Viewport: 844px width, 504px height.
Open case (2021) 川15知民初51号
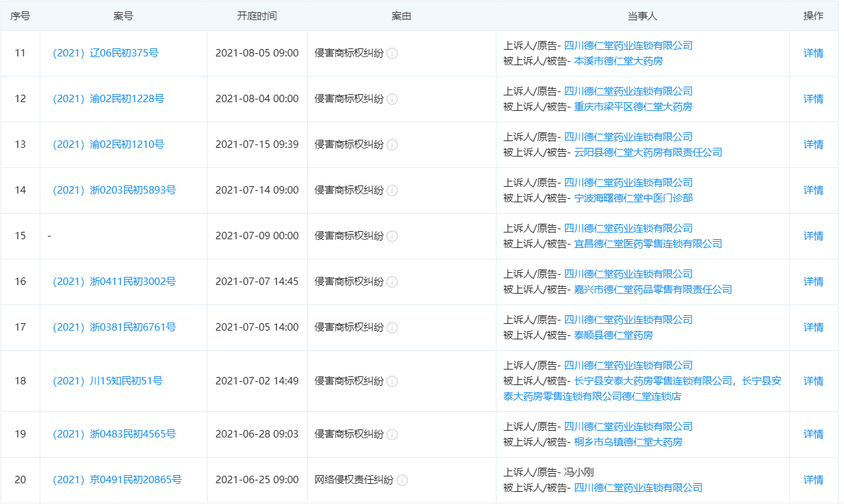coord(108,381)
